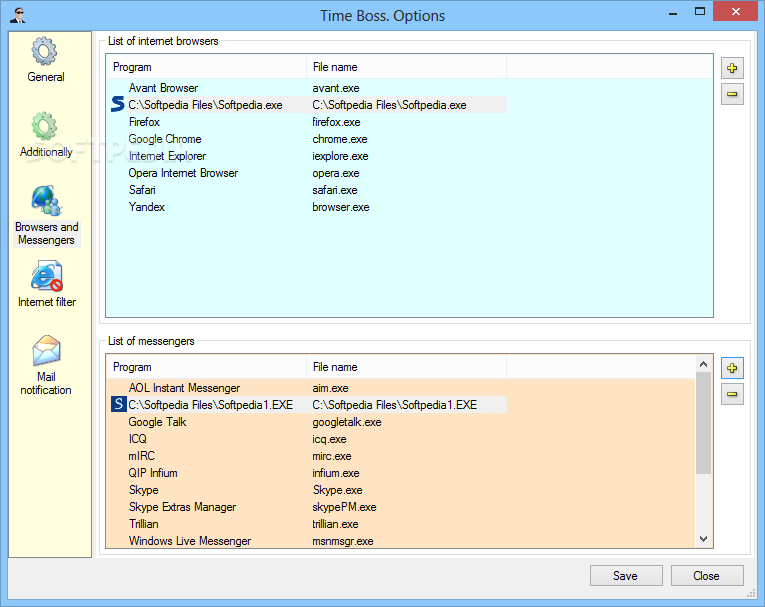The image size is (765, 607).
Task: Maximize the Time Boss Options window
Action: [700, 12]
